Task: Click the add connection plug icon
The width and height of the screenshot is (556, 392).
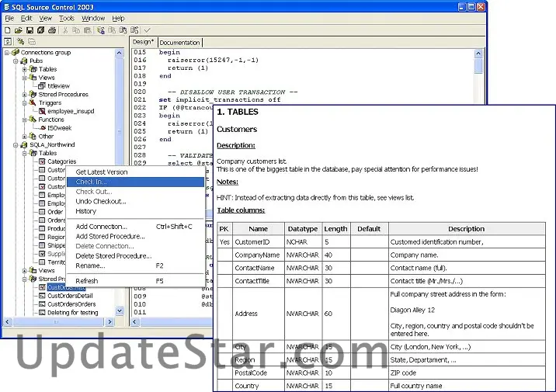Action: coord(20,42)
